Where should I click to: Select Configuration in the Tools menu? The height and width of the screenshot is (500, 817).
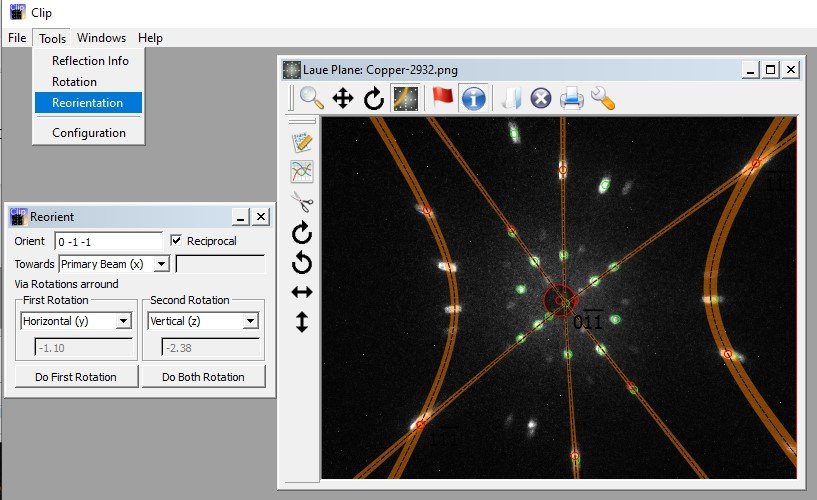89,133
